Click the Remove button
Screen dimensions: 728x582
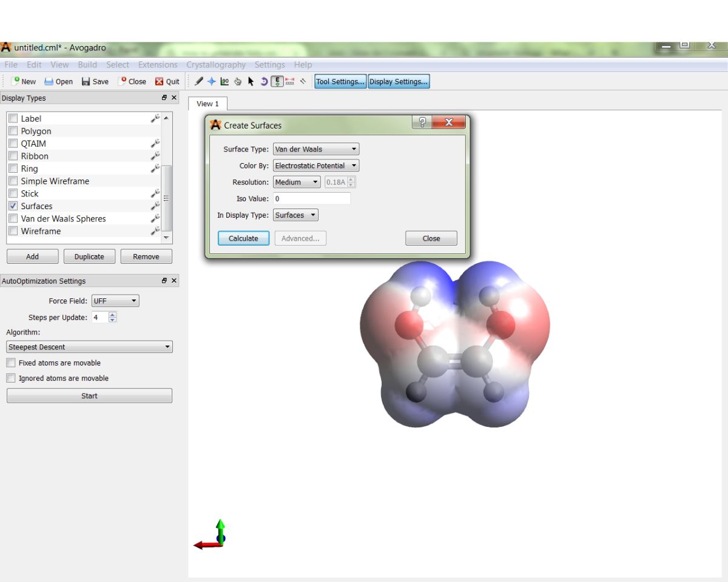coord(146,256)
